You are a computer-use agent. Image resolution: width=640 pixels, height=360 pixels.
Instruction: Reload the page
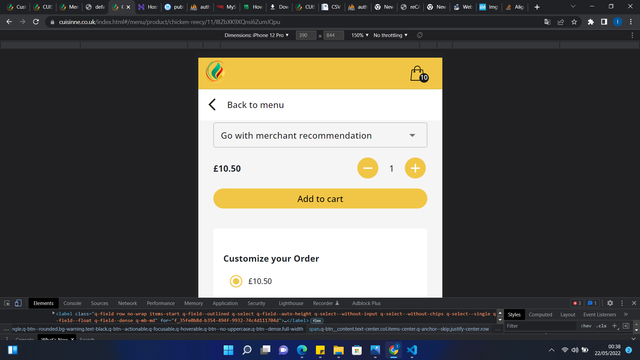point(36,22)
